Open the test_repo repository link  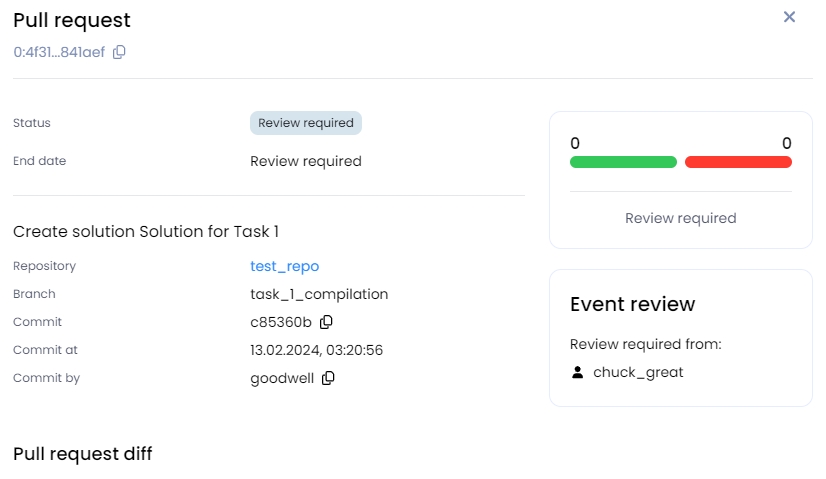284,266
